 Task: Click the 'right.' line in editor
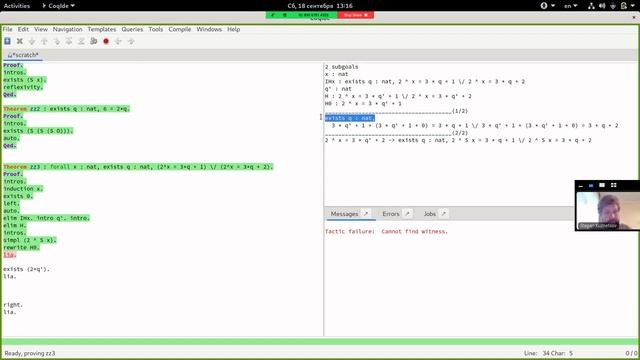(x=13, y=304)
